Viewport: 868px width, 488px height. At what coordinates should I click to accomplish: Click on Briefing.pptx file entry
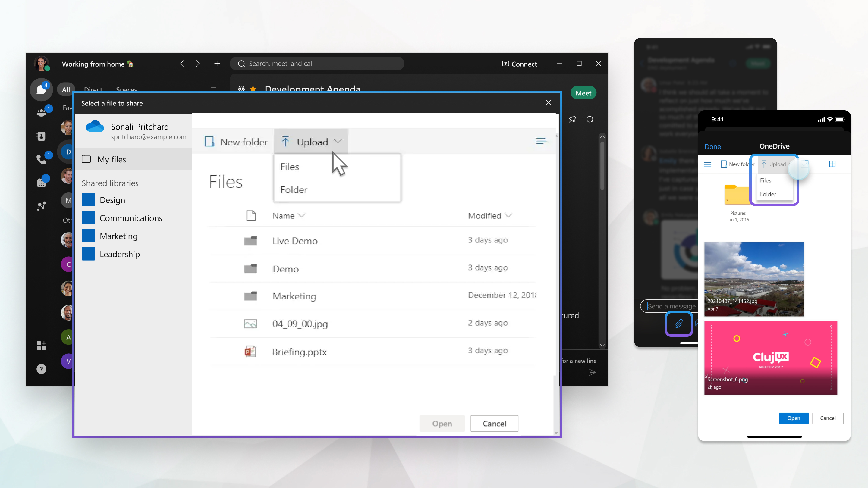pyautogui.click(x=299, y=351)
